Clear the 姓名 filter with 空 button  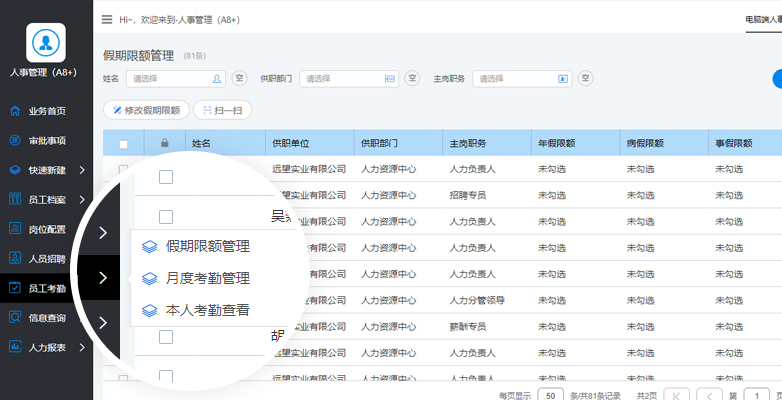239,78
